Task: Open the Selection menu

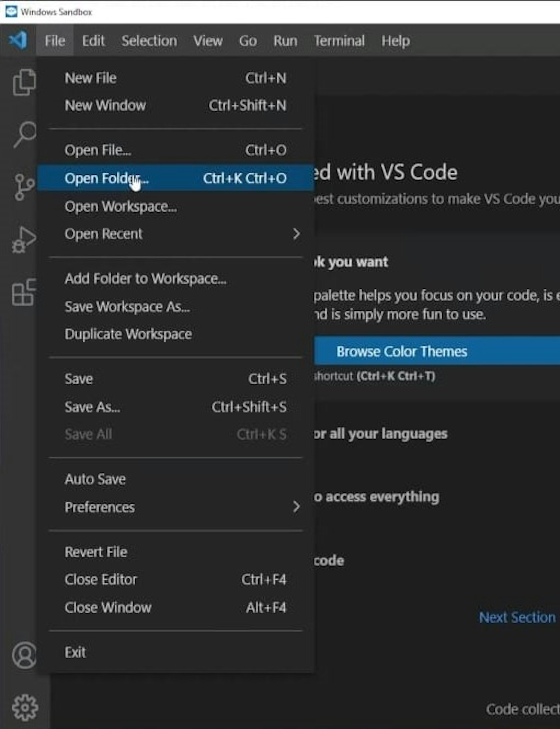Action: 149,41
